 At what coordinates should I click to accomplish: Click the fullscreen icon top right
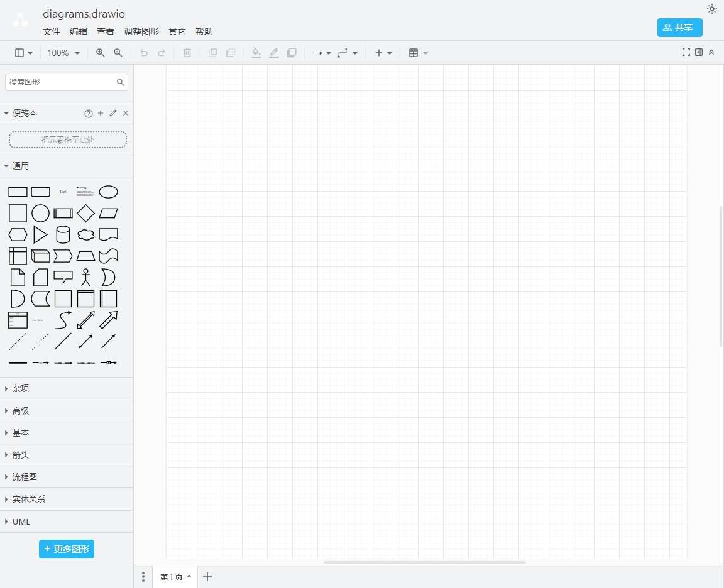click(686, 52)
